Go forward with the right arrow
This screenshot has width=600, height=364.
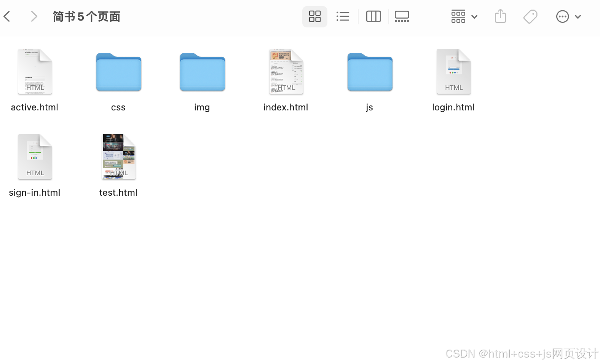pos(34,16)
